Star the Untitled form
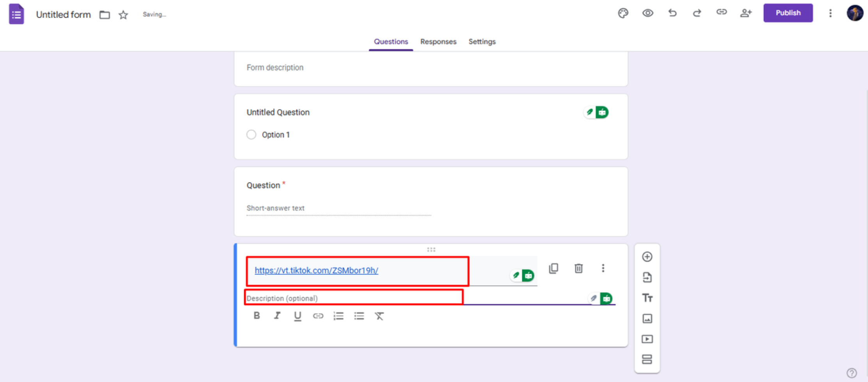 (x=123, y=14)
